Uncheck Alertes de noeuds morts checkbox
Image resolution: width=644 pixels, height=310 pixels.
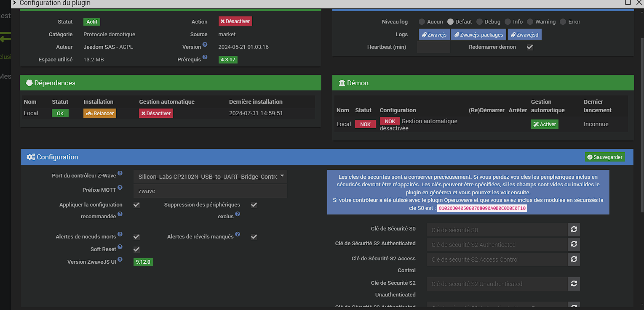(136, 237)
